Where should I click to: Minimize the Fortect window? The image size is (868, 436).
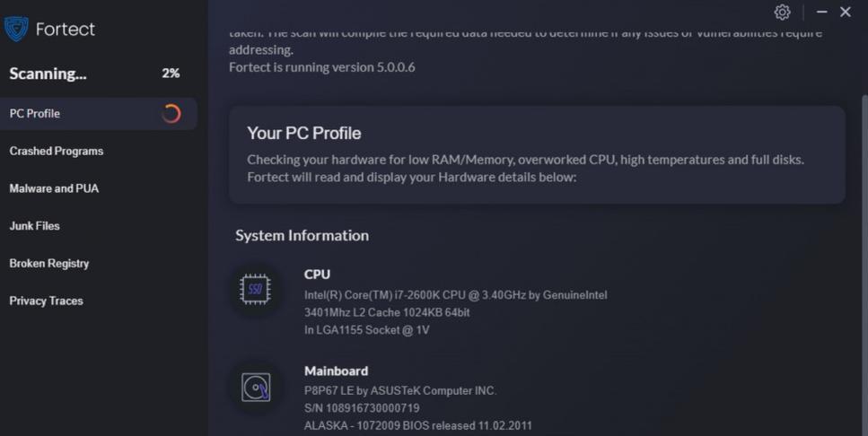click(x=822, y=12)
